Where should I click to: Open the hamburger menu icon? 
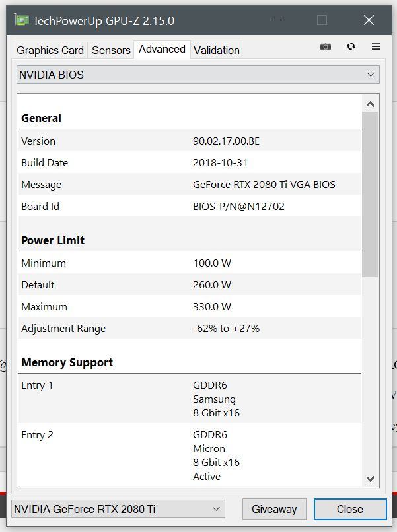click(x=376, y=46)
